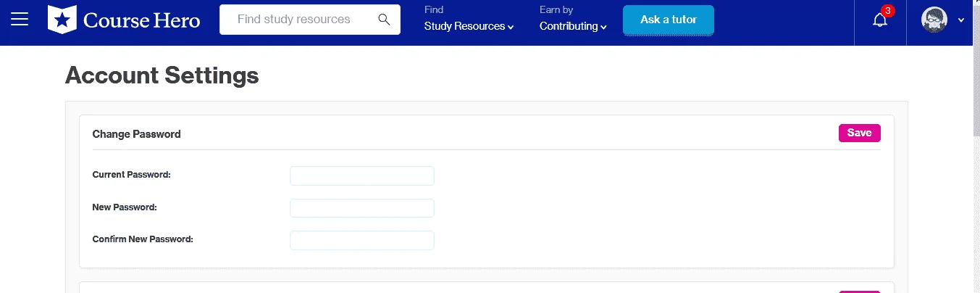Click the Course Hero star logo
Viewport: 980px width, 293px height.
[62, 20]
